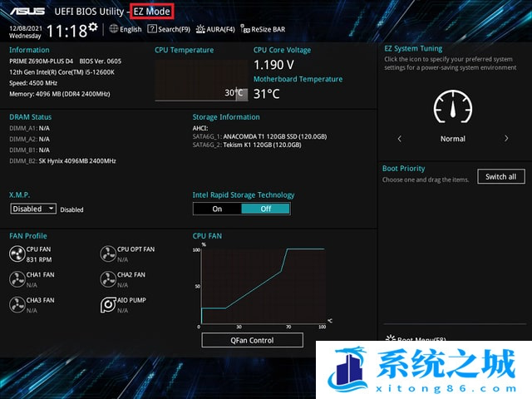This screenshot has height=399, width=532.
Task: Click the BIOS Ver. 0605 text
Action: click(100, 61)
